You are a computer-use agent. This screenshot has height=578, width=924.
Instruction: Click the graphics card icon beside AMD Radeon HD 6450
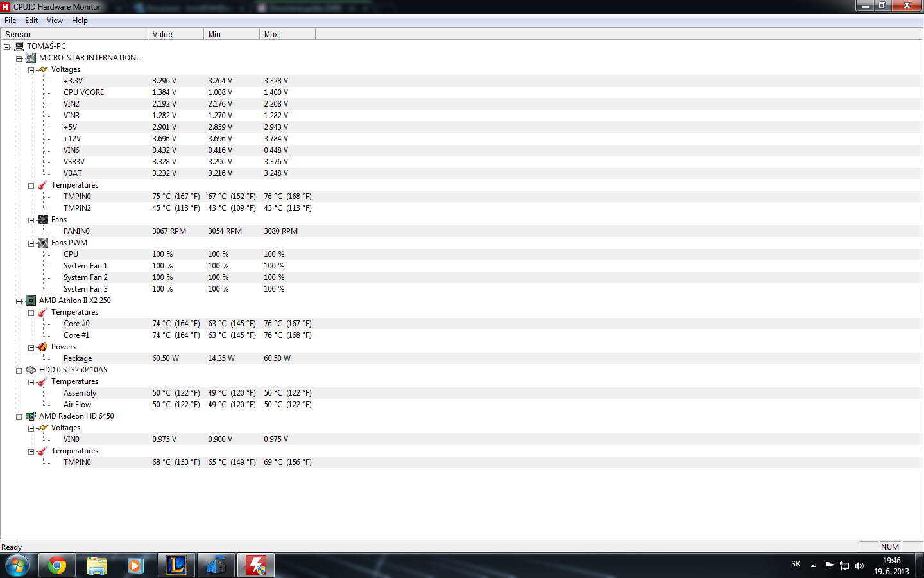(31, 416)
